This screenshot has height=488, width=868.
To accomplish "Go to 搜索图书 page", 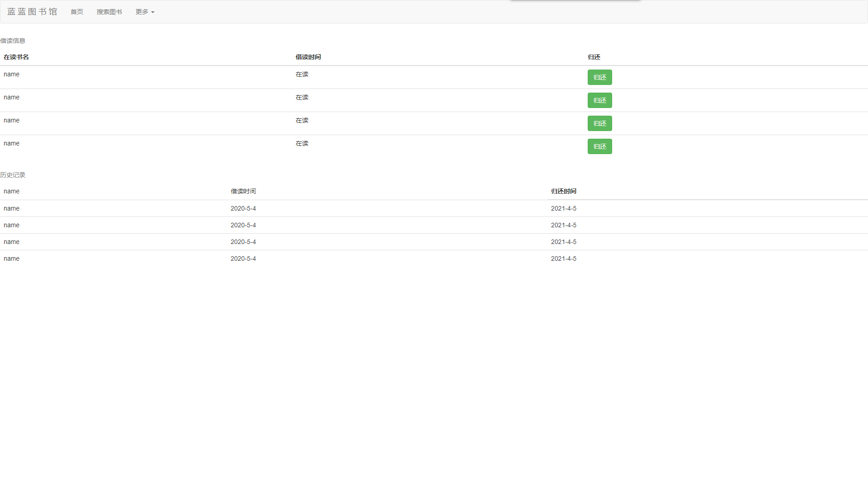I will coord(109,12).
